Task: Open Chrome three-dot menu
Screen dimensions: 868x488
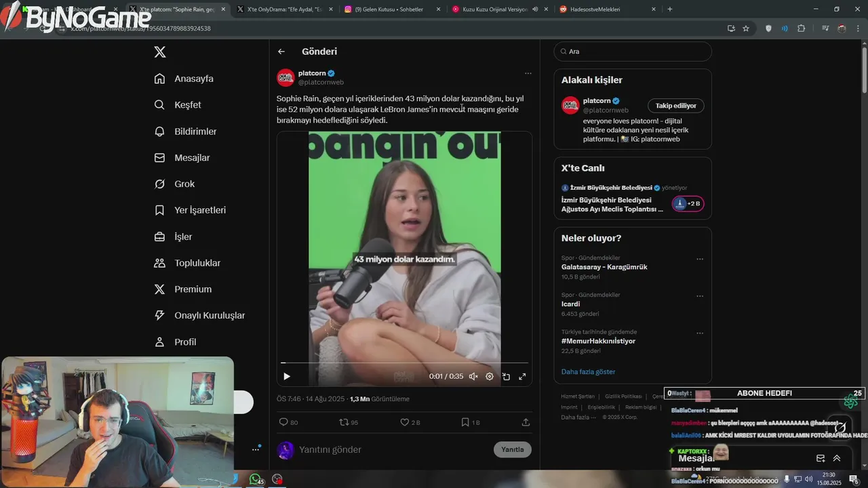Action: pyautogui.click(x=857, y=28)
